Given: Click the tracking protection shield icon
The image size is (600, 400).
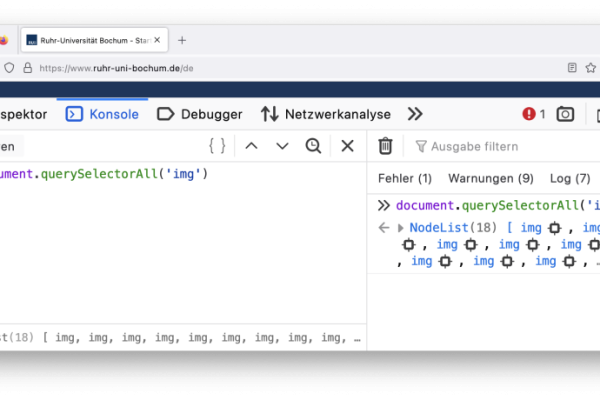Looking at the screenshot, I should (x=9, y=68).
